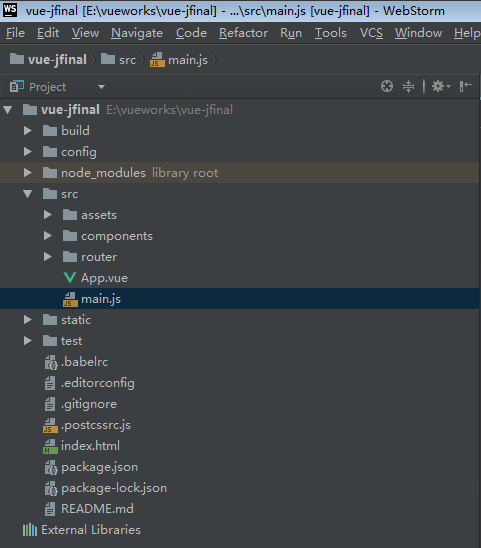The image size is (481, 548).
Task: Expand the test folder arrow
Action: (28, 341)
